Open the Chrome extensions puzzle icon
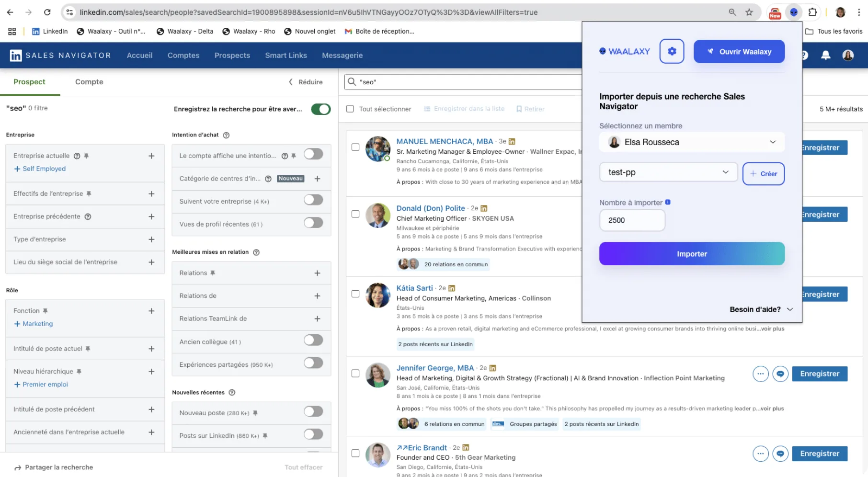This screenshot has height=477, width=868. [x=812, y=12]
